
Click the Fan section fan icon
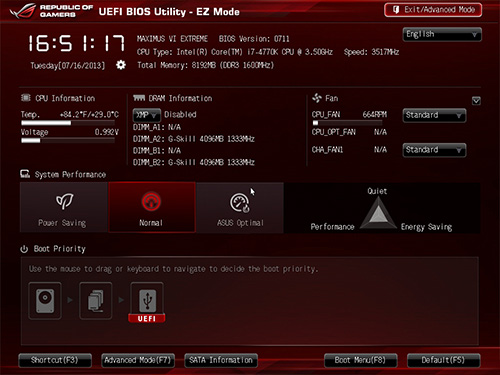317,98
